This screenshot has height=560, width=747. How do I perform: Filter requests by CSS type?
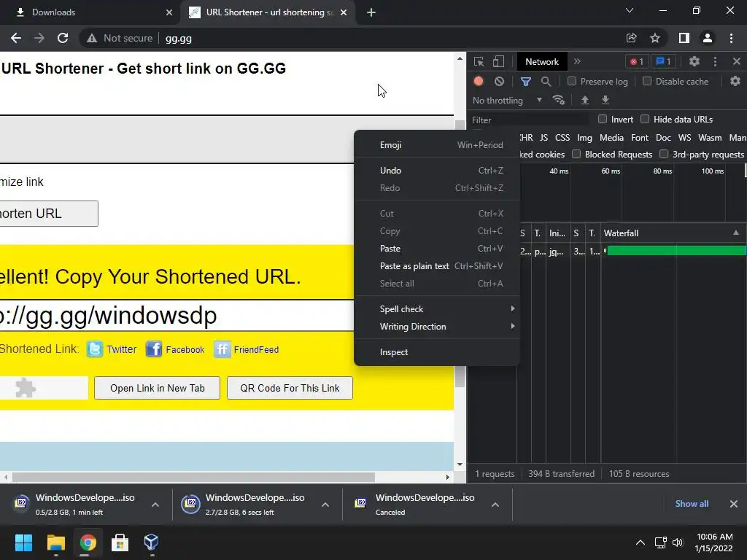pyautogui.click(x=562, y=138)
